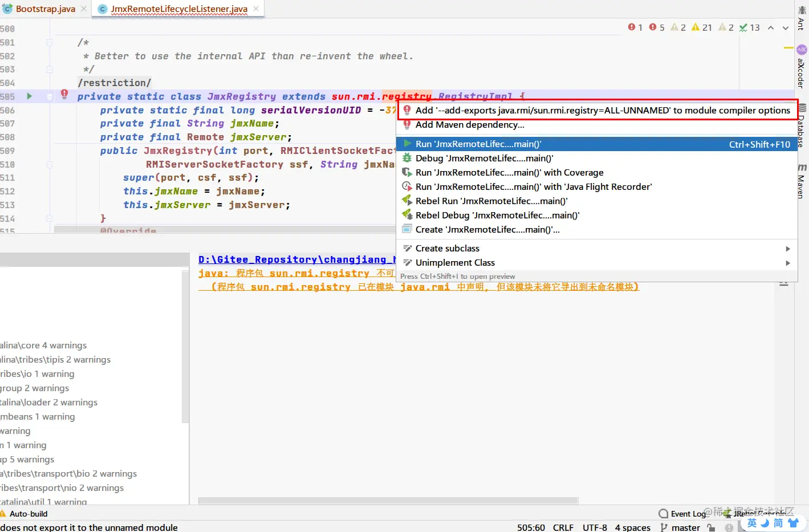The height and width of the screenshot is (532, 809).
Task: Open the JRebel Console tool window
Action: point(754,513)
